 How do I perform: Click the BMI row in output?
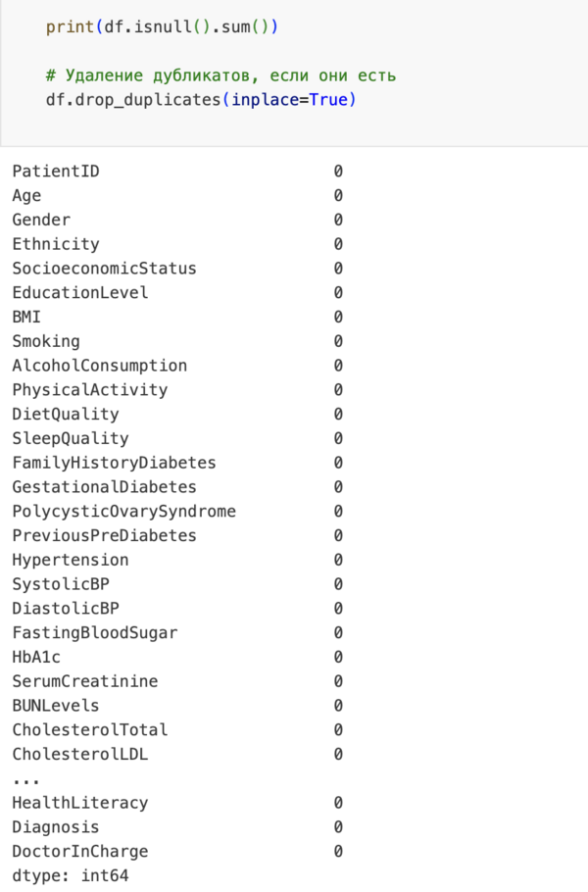pos(26,317)
